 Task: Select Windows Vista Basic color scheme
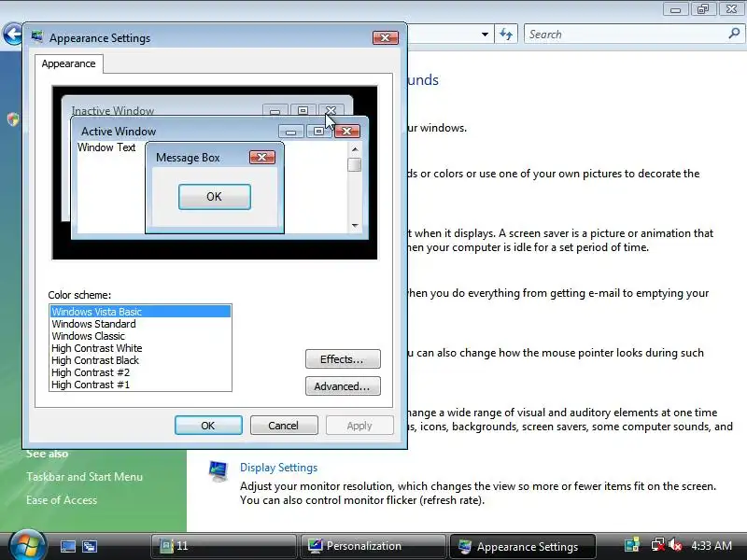pyautogui.click(x=141, y=312)
